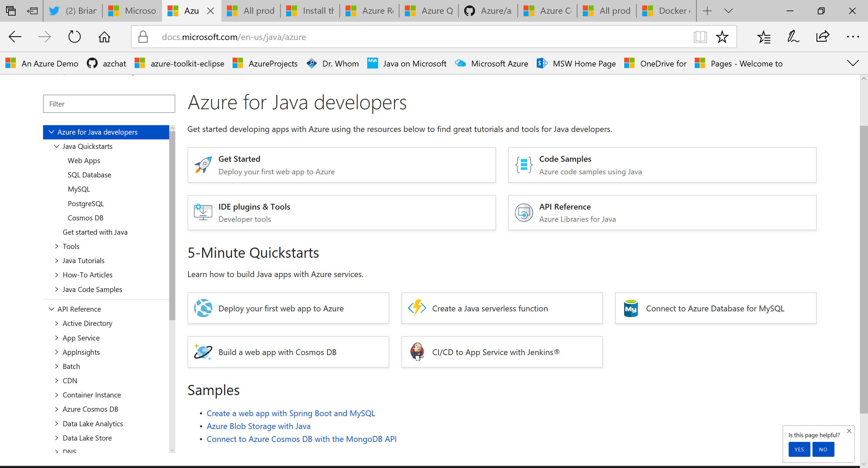Click the browser Forward arrow

point(44,37)
